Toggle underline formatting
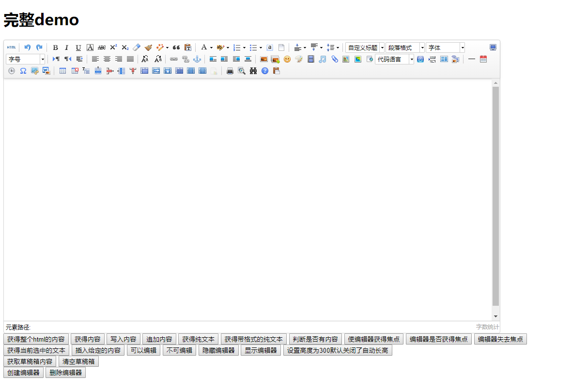 78,47
